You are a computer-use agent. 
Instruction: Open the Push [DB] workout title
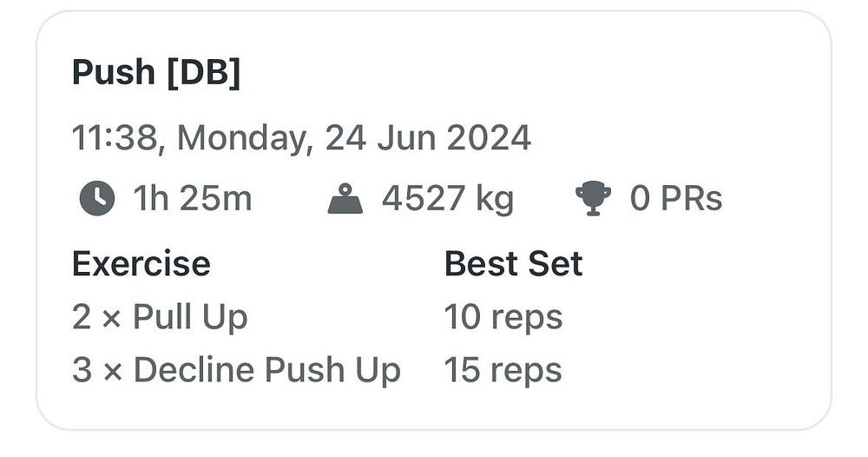point(156,72)
